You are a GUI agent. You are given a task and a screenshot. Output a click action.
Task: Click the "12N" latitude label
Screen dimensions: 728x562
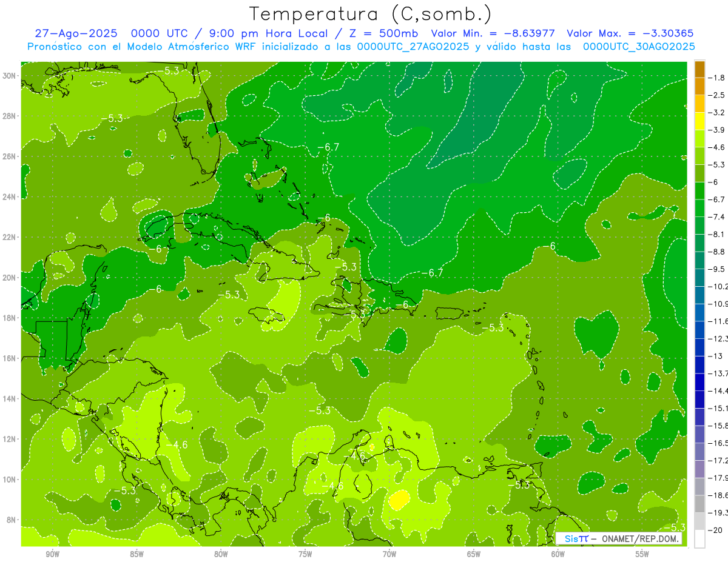click(10, 439)
